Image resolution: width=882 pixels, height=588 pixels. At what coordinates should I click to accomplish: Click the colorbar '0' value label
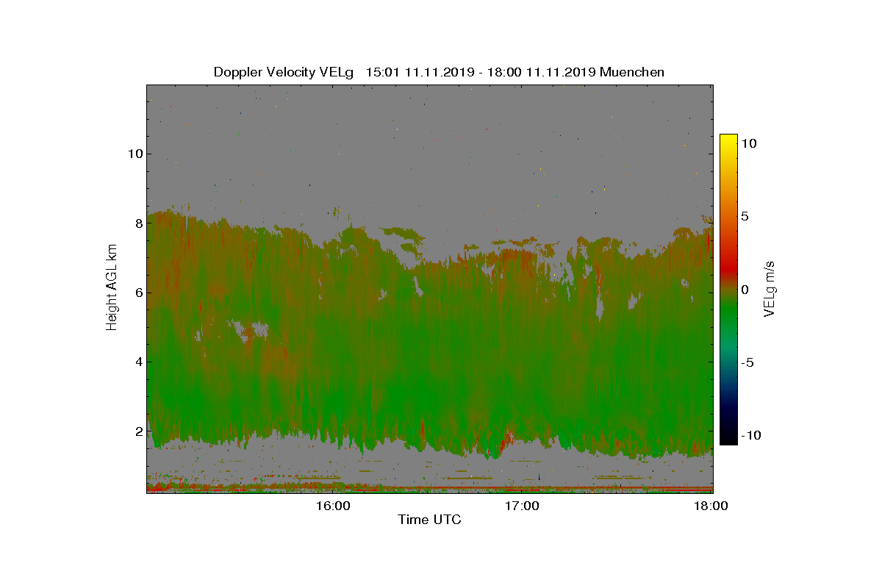point(745,289)
